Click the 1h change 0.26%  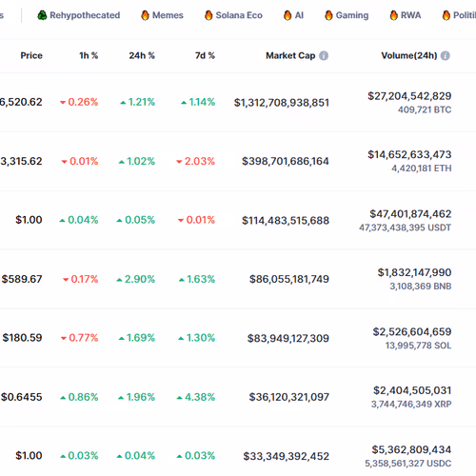click(x=79, y=102)
